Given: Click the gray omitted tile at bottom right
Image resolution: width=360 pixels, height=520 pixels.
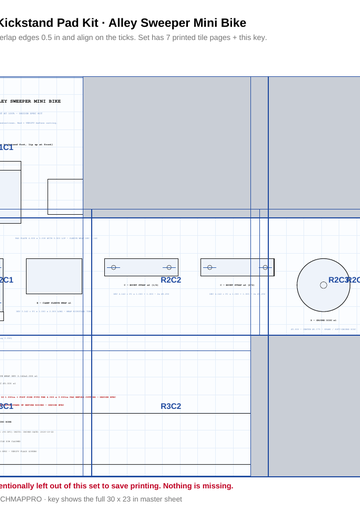Looking at the screenshot, I should (314, 406).
